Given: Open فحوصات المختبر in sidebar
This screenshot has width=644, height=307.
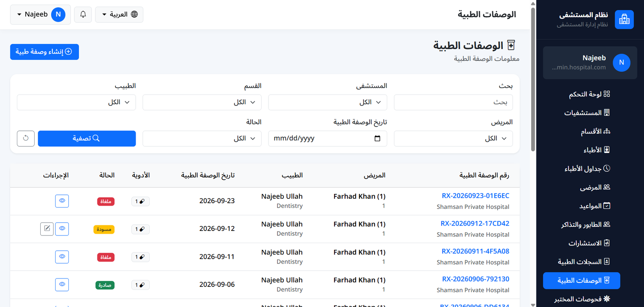Looking at the screenshot, I should click(x=582, y=299).
